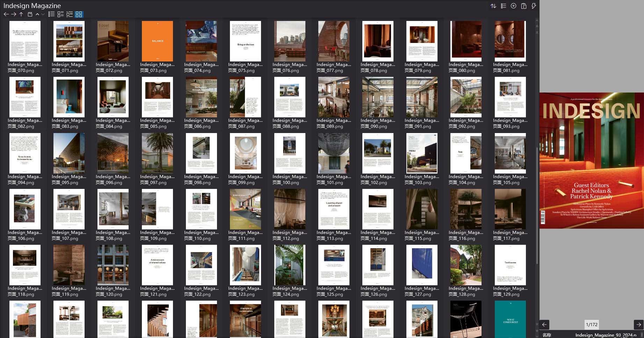
Task: Click the INDESIGN cover preview image
Action: 591,161
